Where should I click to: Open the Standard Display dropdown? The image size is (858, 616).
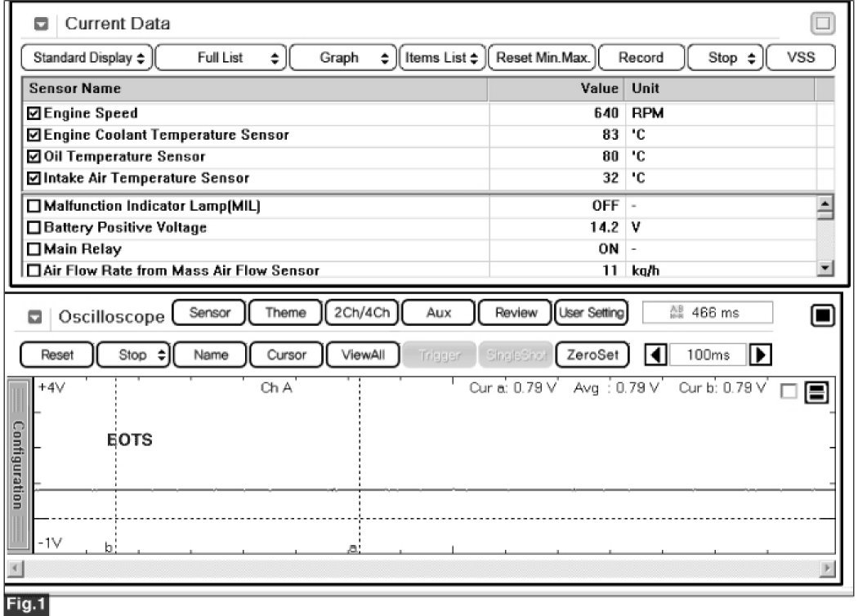tap(87, 57)
